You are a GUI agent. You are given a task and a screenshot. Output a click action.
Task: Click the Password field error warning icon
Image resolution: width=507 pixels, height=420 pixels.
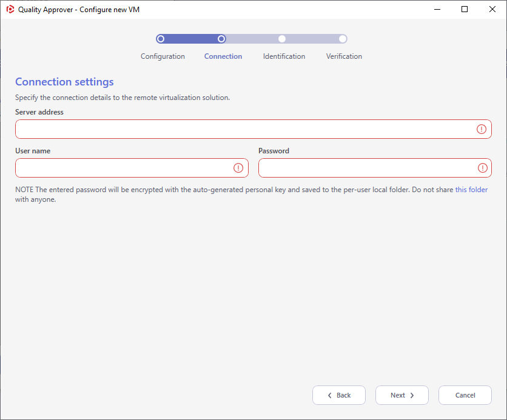pos(483,168)
